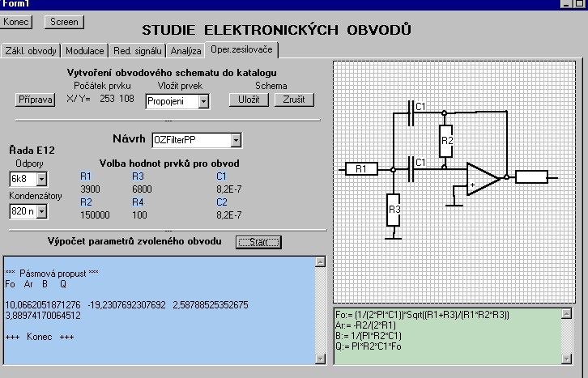Viewport: 588px width, 378px height.
Task: Switch to the Modulace tab
Action: [x=84, y=51]
